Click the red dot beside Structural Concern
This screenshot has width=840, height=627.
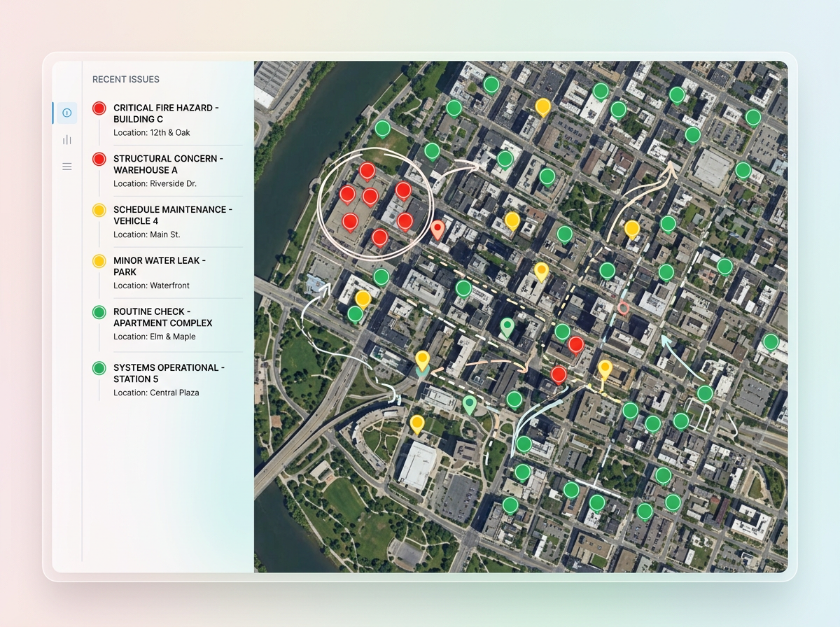(x=98, y=159)
